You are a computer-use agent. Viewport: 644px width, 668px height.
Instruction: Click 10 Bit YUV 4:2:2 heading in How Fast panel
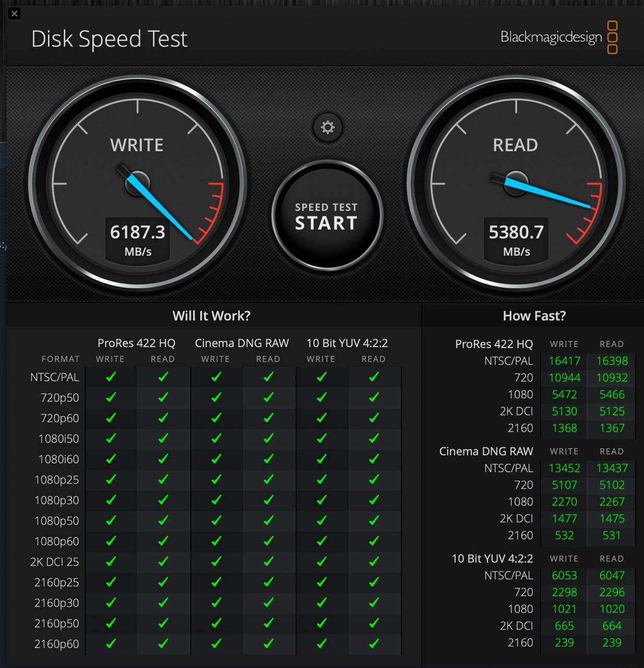pos(492,558)
